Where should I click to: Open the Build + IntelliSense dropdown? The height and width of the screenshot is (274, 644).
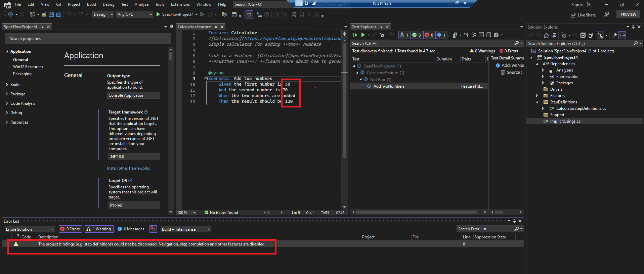tap(186, 229)
